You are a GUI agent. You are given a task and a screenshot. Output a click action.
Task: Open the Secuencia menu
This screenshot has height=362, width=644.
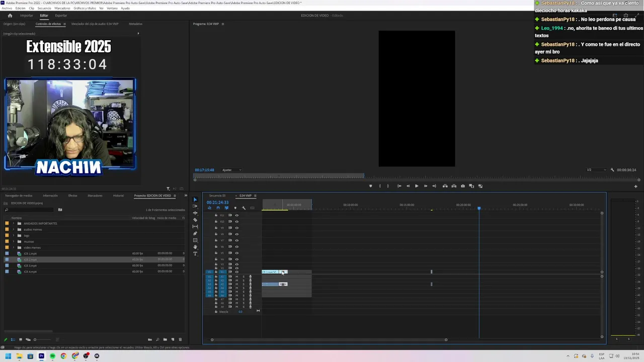pyautogui.click(x=44, y=8)
